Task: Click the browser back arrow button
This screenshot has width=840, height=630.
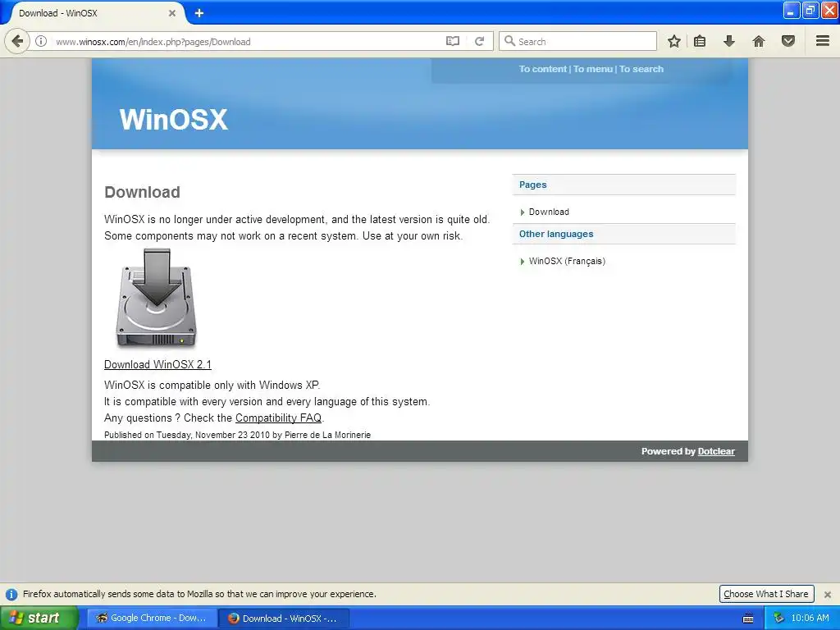Action: (17, 41)
